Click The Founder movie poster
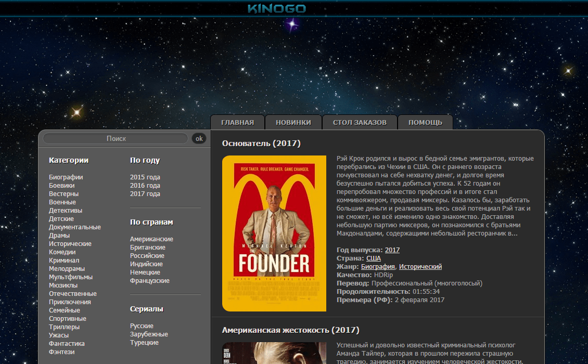The height and width of the screenshot is (364, 588). point(274,233)
